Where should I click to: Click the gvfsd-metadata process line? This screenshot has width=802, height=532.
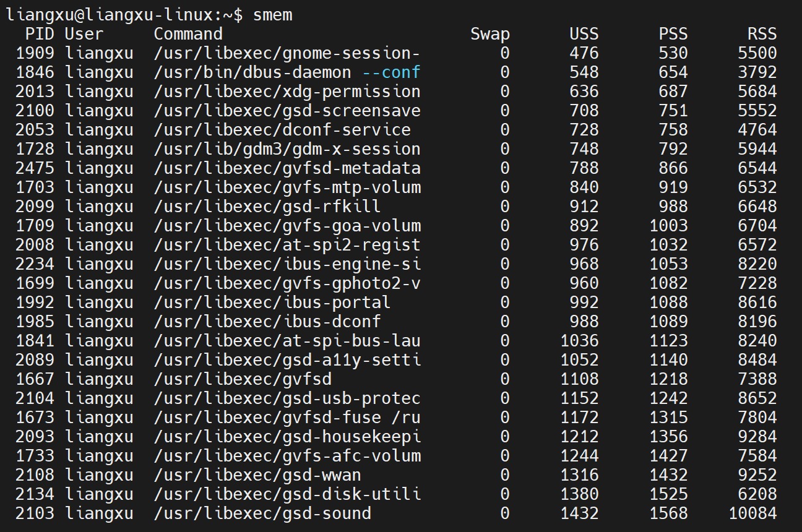point(285,168)
